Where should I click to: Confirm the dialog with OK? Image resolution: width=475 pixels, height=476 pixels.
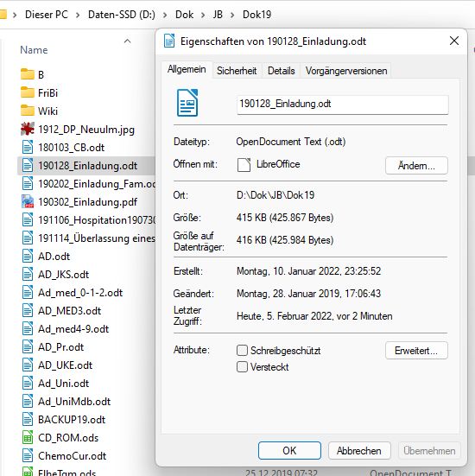click(289, 450)
